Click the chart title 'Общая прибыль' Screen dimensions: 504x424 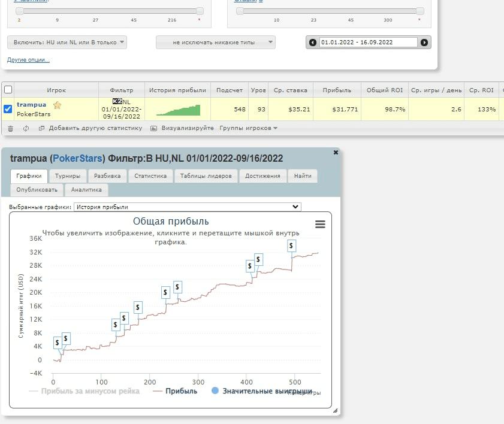tap(171, 222)
